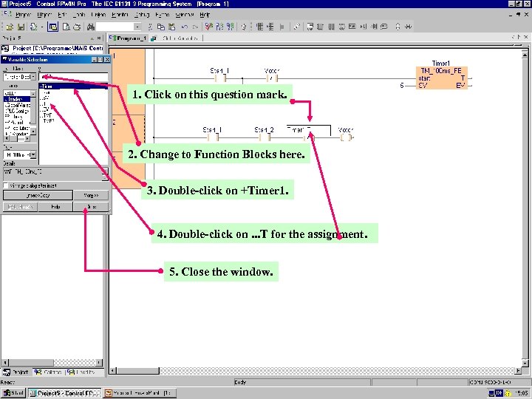
Task: Click the binoculars Find icon
Action: pos(91,27)
